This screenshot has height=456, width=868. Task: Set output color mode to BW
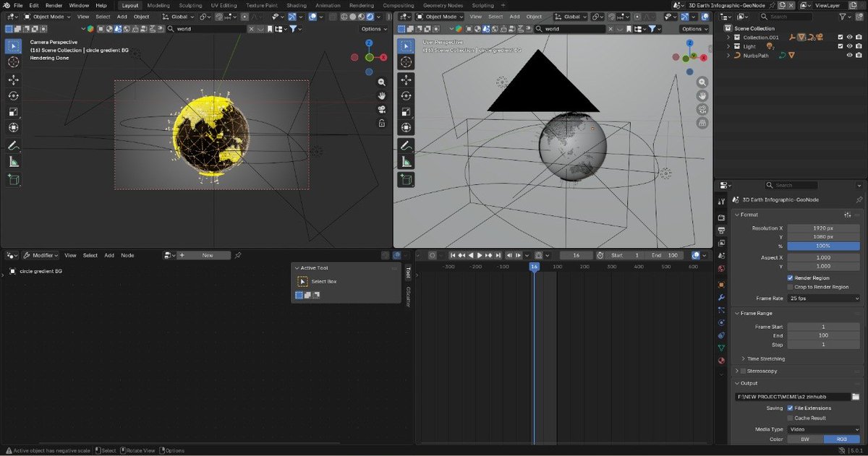tap(805, 439)
